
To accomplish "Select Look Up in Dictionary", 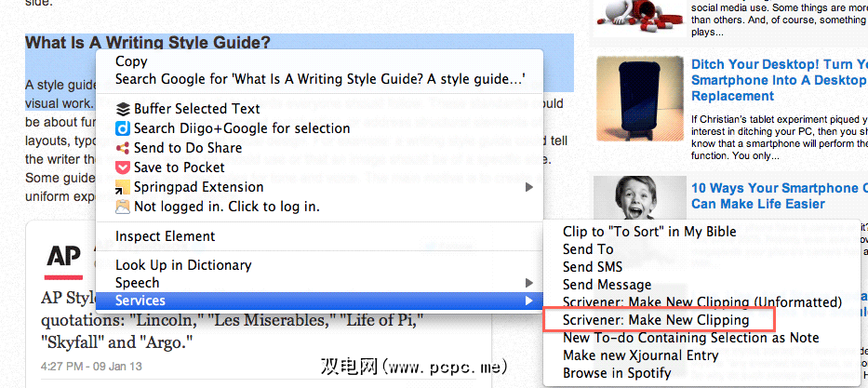I will [x=319, y=265].
